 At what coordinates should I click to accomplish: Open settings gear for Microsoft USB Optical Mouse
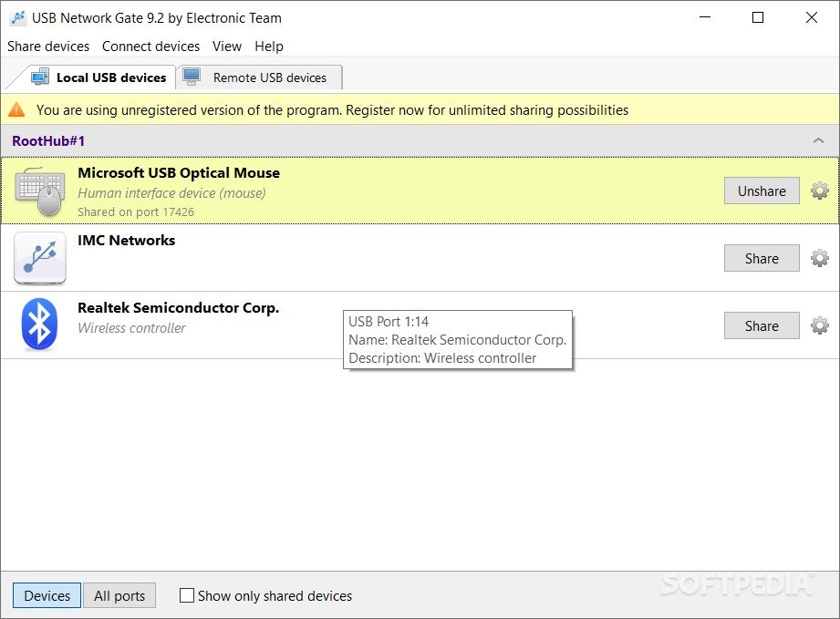point(820,191)
